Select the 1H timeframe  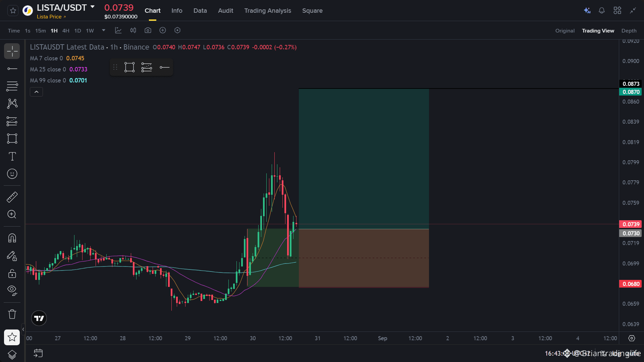click(54, 31)
